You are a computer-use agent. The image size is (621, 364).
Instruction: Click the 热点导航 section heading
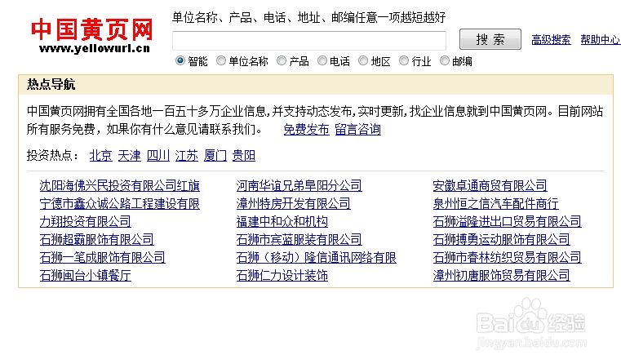click(x=51, y=84)
